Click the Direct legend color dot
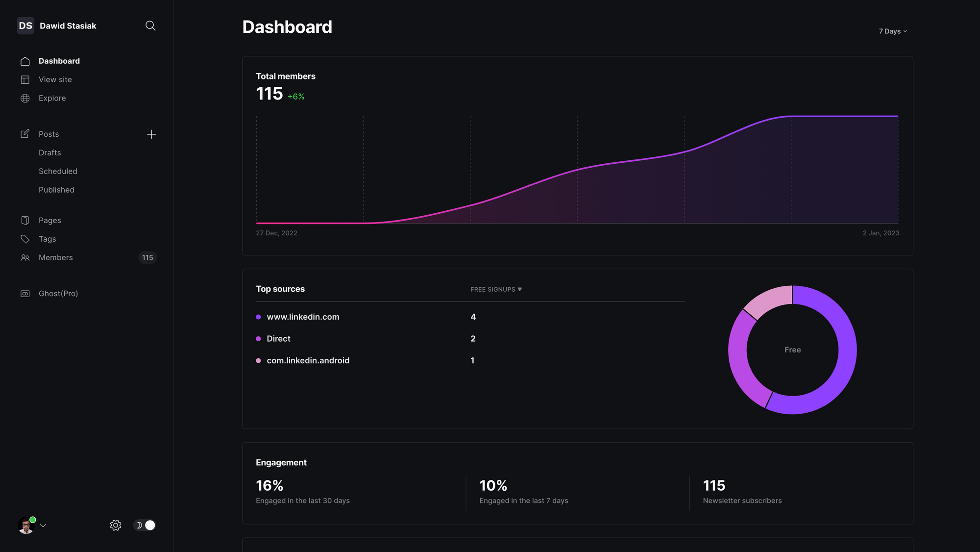980x552 pixels. coord(258,339)
